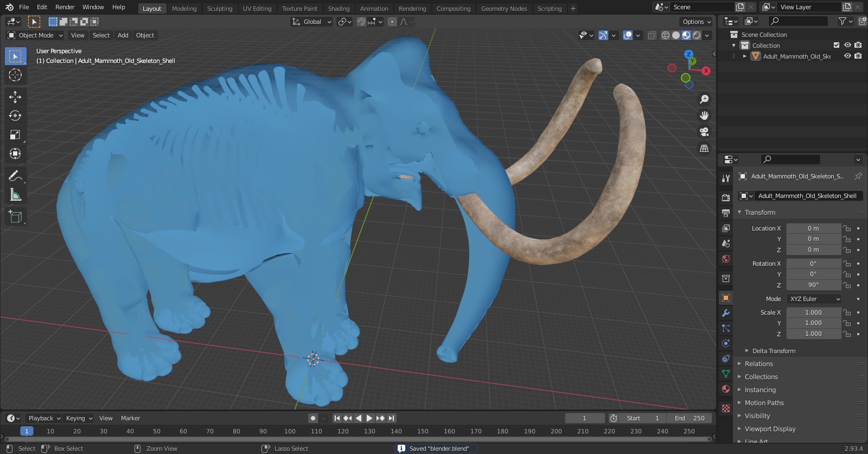Viewport: 868px width, 454px height.
Task: Switch to wireframe viewport shading
Action: [666, 35]
